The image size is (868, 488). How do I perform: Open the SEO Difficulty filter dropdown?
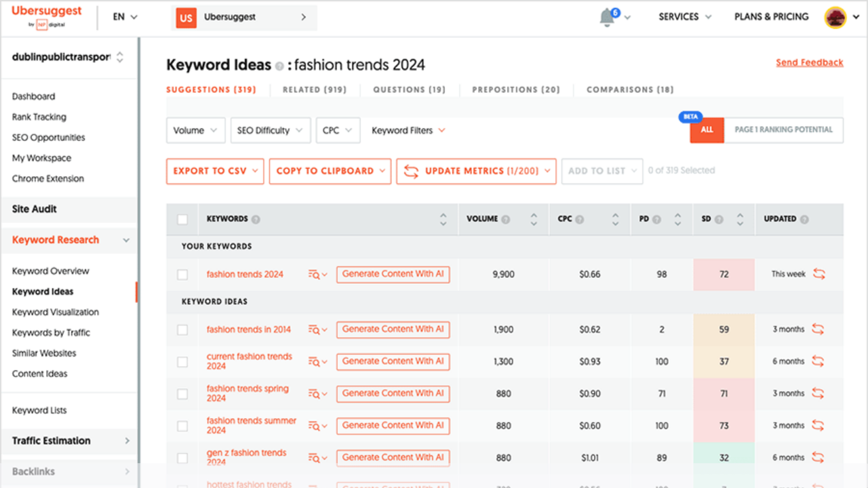[271, 131]
